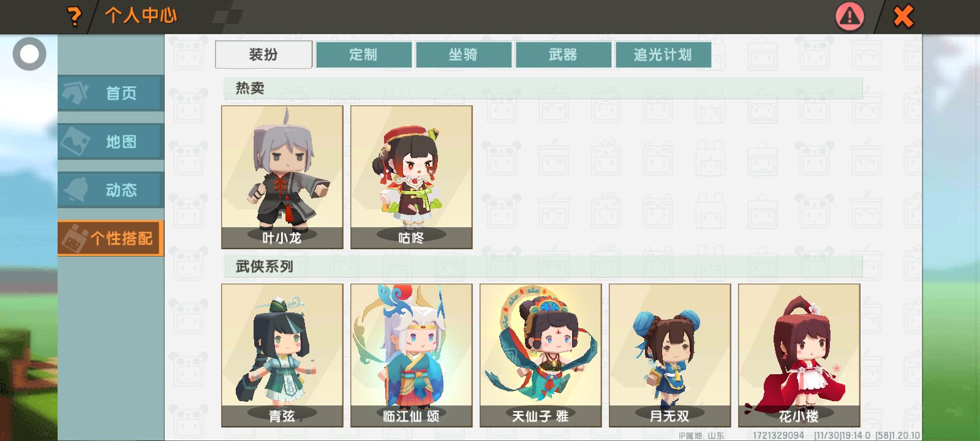Image resolution: width=980 pixels, height=441 pixels.
Task: Switch to the 武器 tab
Action: pyautogui.click(x=563, y=55)
